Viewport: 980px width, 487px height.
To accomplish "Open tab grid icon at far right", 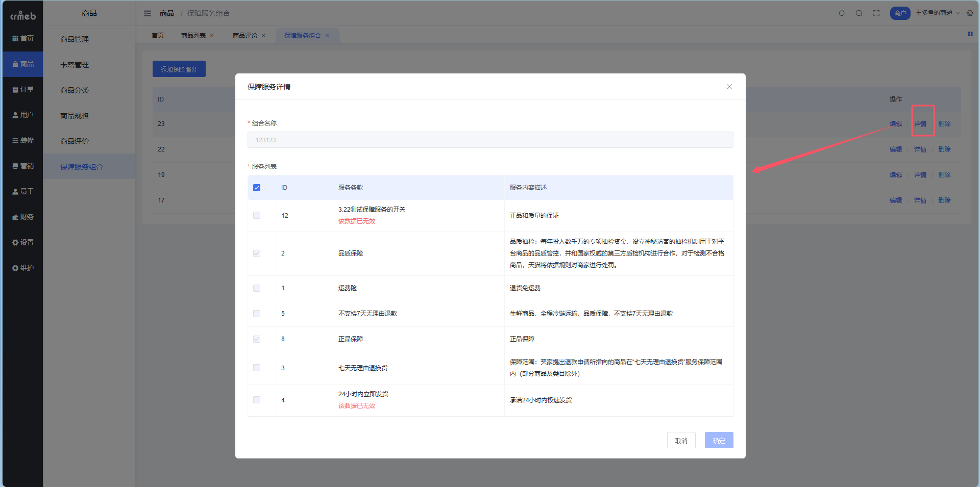I will point(970,34).
